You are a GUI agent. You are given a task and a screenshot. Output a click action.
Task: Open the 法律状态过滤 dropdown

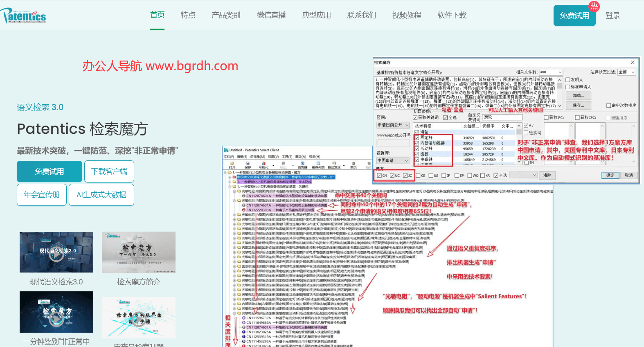click(627, 72)
